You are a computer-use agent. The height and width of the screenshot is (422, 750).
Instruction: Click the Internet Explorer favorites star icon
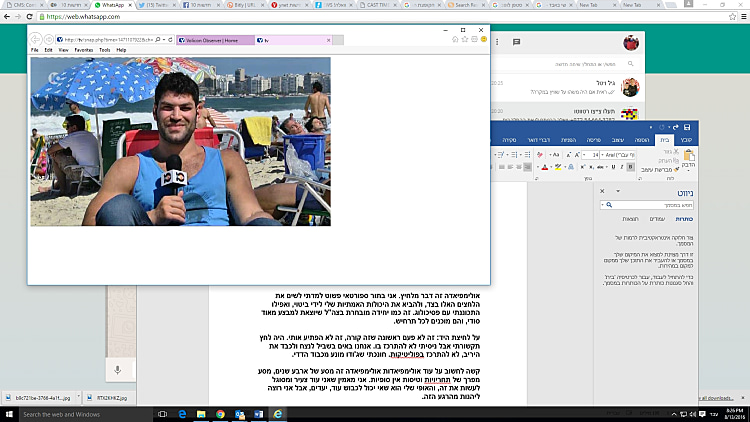465,40
